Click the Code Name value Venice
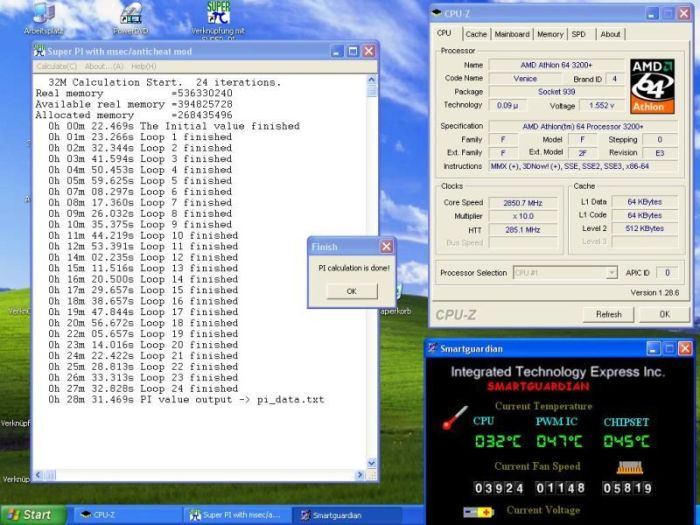700x525 pixels. click(525, 79)
